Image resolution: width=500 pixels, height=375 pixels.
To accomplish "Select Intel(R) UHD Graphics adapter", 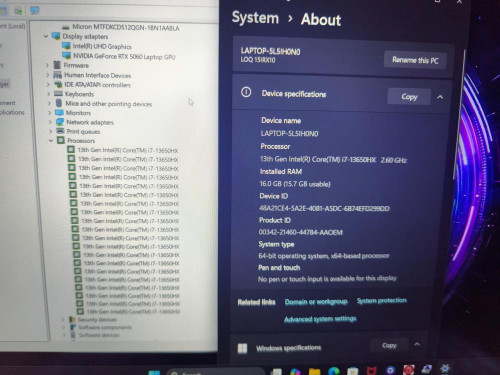I will [x=102, y=46].
